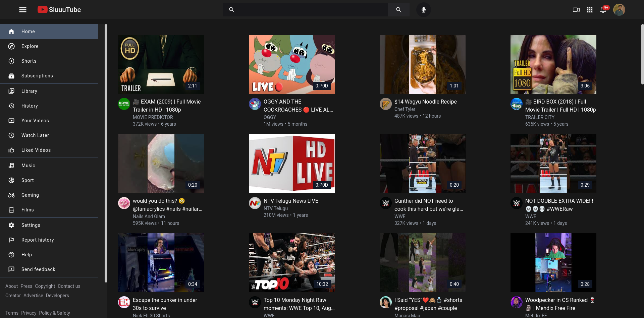Open NTV Telugu channel avatar
The width and height of the screenshot is (644, 318).
(x=255, y=203)
